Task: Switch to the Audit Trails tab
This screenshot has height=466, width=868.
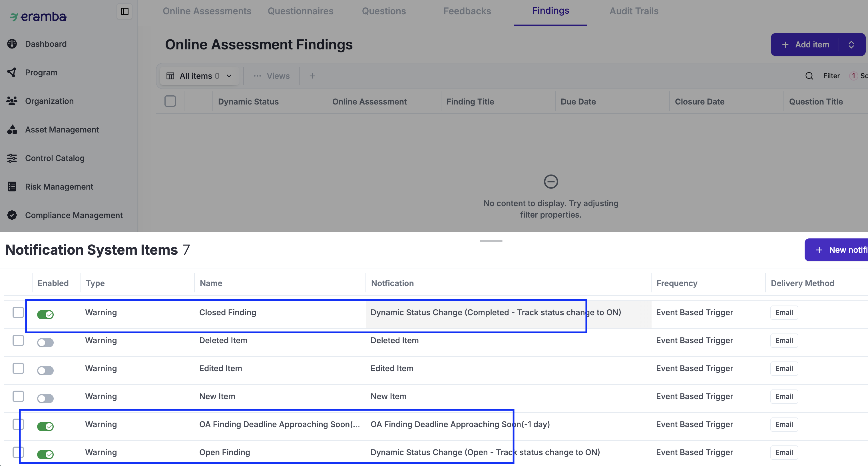Action: 634,11
